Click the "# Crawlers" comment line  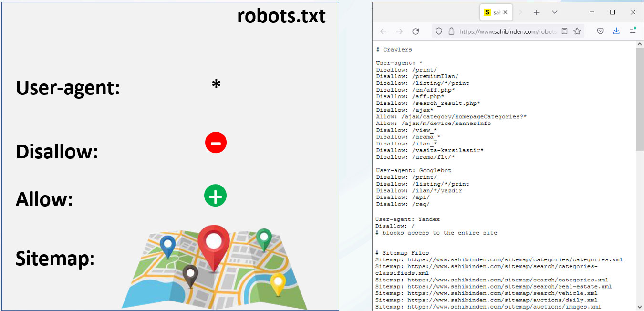394,50
